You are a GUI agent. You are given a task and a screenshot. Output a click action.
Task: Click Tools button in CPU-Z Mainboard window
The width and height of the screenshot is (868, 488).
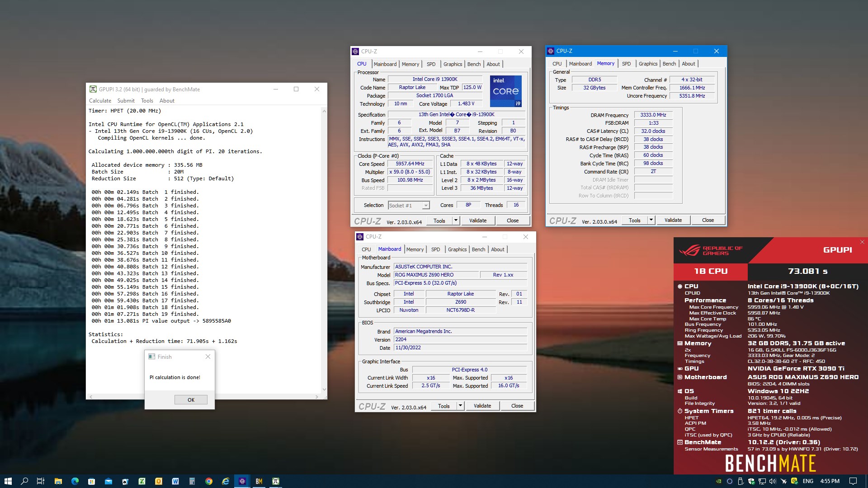pos(443,406)
